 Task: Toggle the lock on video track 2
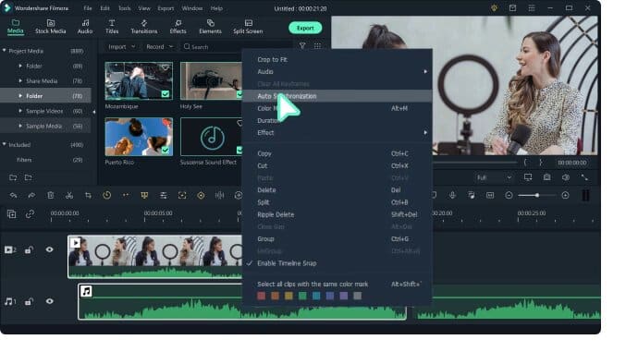coord(29,249)
